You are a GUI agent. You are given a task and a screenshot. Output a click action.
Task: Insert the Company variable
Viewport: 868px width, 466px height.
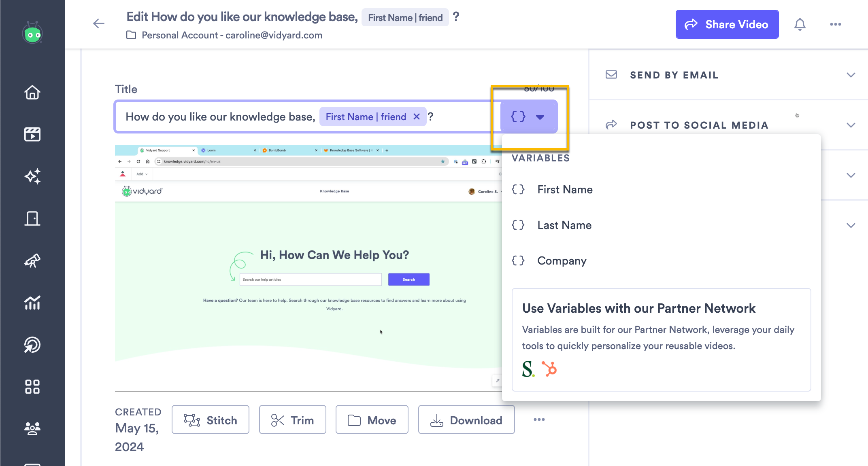point(661,261)
